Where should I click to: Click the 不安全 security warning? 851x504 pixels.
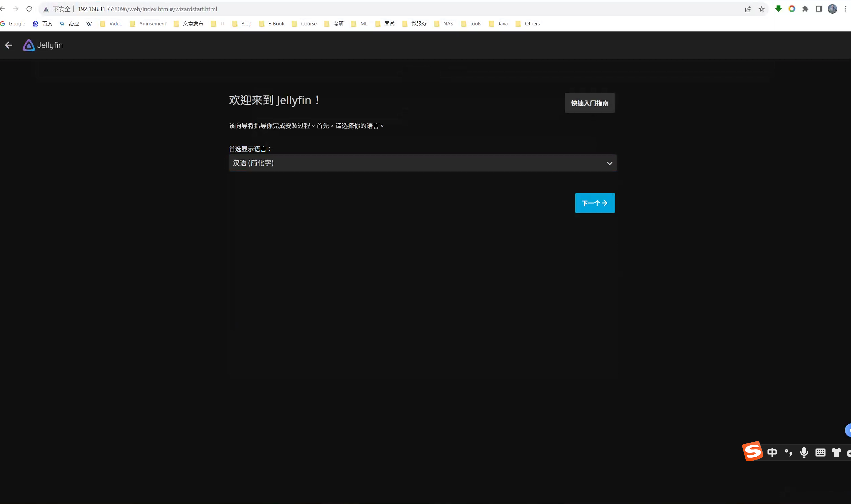click(57, 9)
